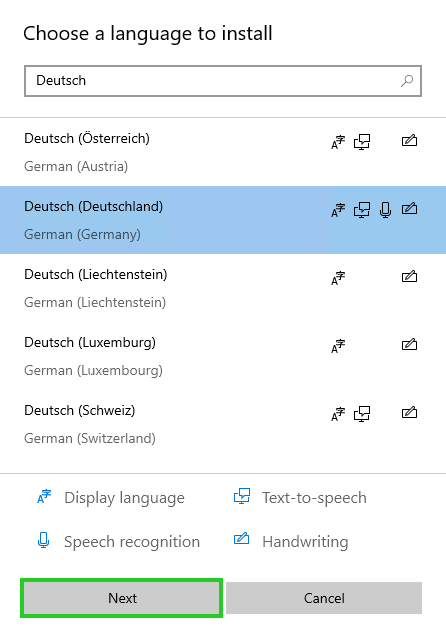Focus the Deutsch search field

[223, 81]
